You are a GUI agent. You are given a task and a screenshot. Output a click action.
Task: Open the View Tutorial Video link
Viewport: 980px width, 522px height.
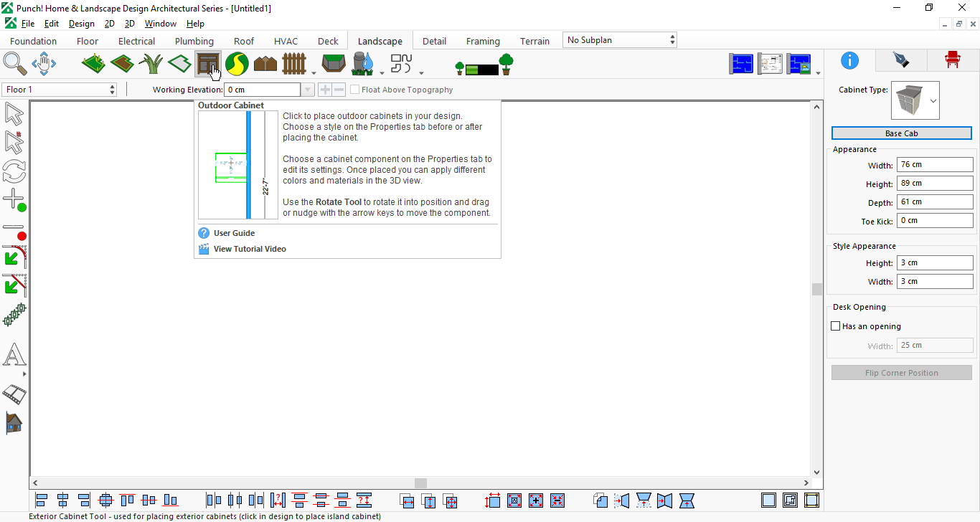[x=250, y=249]
